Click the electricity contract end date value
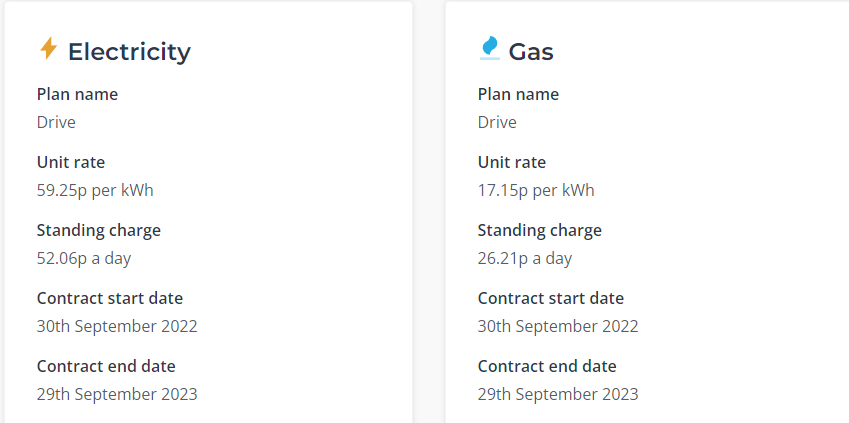The image size is (849, 423). pos(117,394)
